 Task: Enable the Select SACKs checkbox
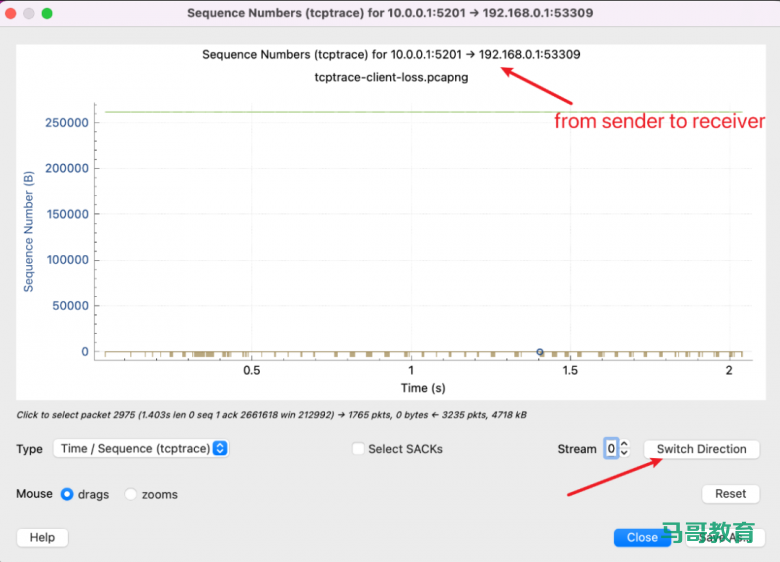tap(358, 449)
